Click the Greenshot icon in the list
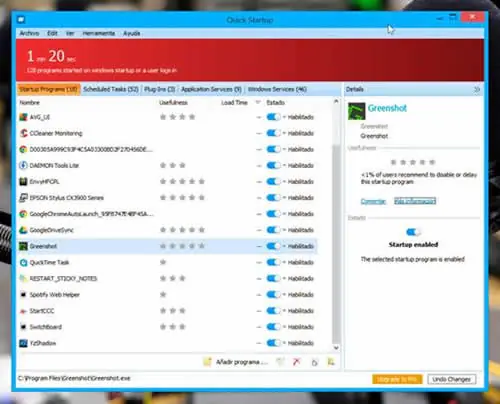 click(23, 246)
